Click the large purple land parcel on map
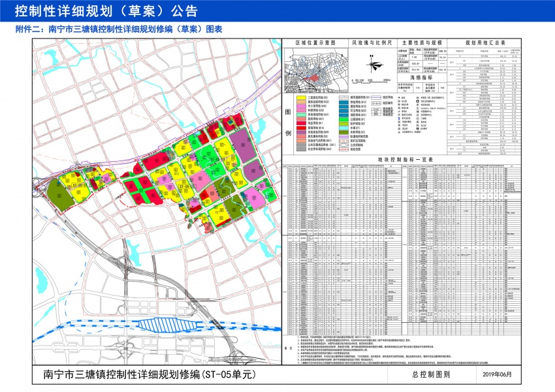Screen dimensions: 555x392 point(243,145)
